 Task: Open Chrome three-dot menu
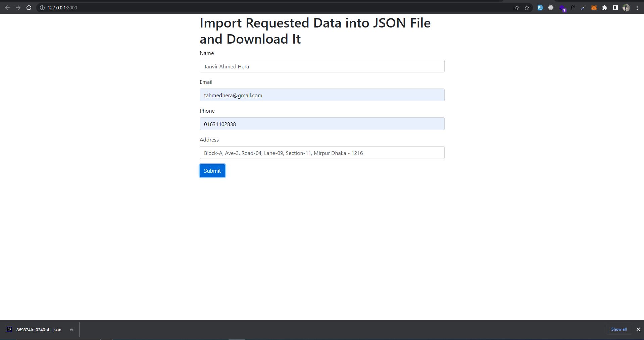tap(637, 8)
